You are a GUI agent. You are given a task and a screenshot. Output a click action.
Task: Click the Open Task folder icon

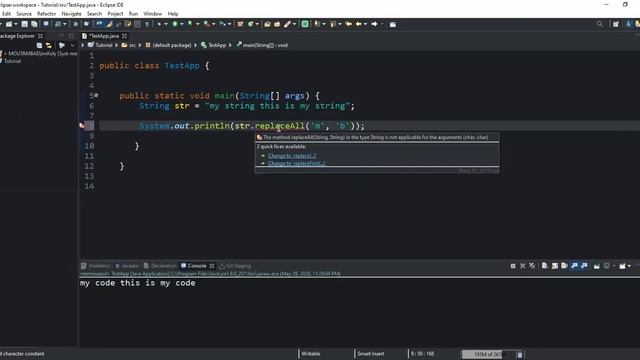[277, 24]
